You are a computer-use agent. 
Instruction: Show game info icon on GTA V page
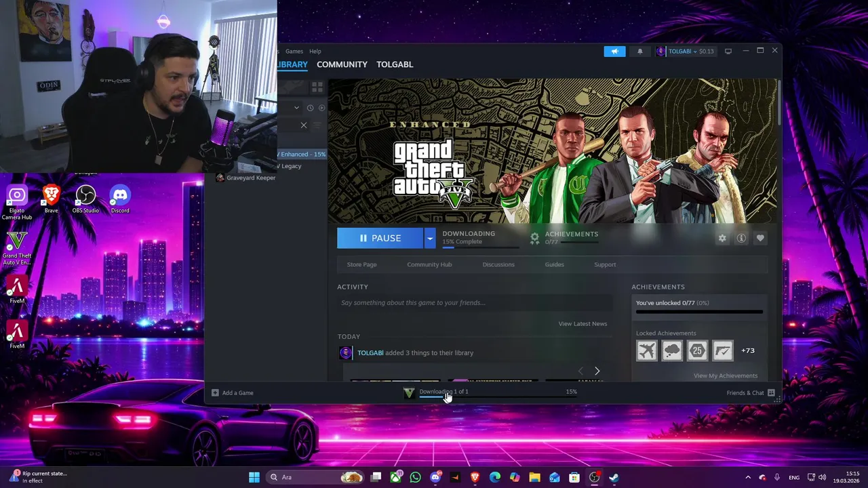741,238
